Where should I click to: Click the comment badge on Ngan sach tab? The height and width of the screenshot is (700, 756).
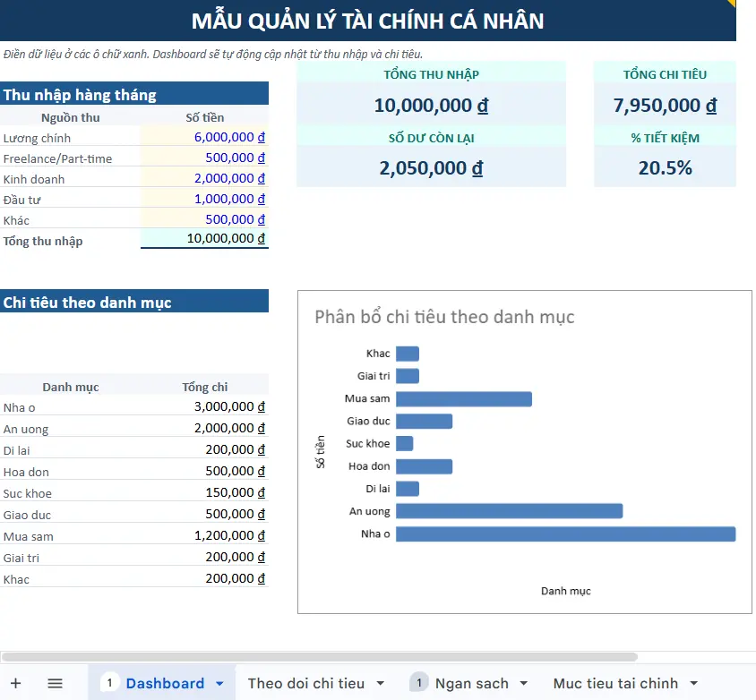(x=418, y=683)
